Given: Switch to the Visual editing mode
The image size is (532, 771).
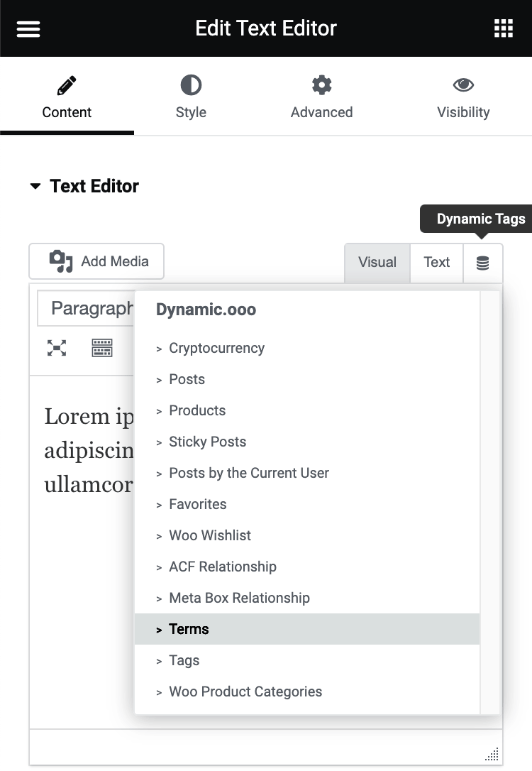Looking at the screenshot, I should point(377,263).
